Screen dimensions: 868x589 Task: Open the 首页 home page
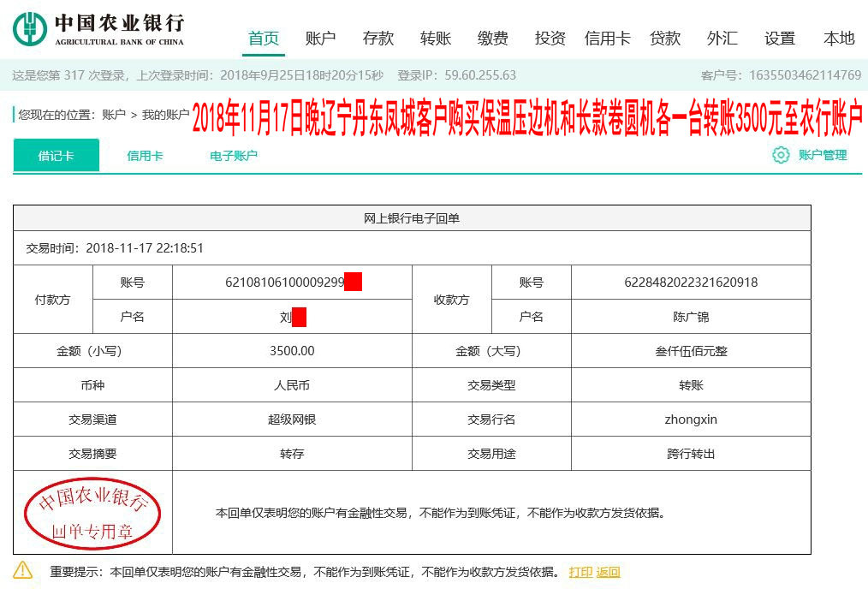(x=264, y=38)
